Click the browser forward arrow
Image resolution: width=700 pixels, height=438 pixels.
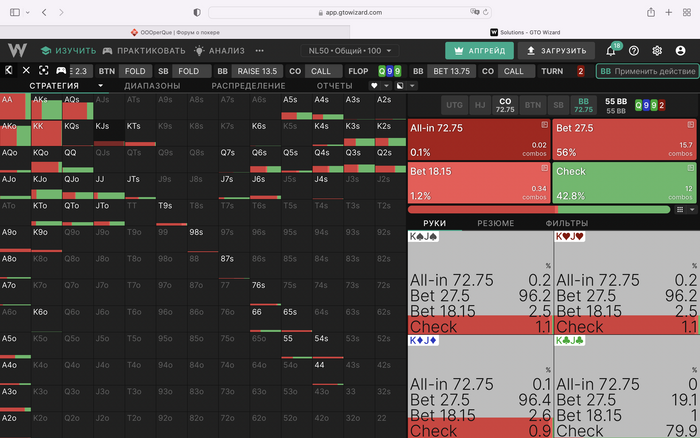tap(61, 12)
